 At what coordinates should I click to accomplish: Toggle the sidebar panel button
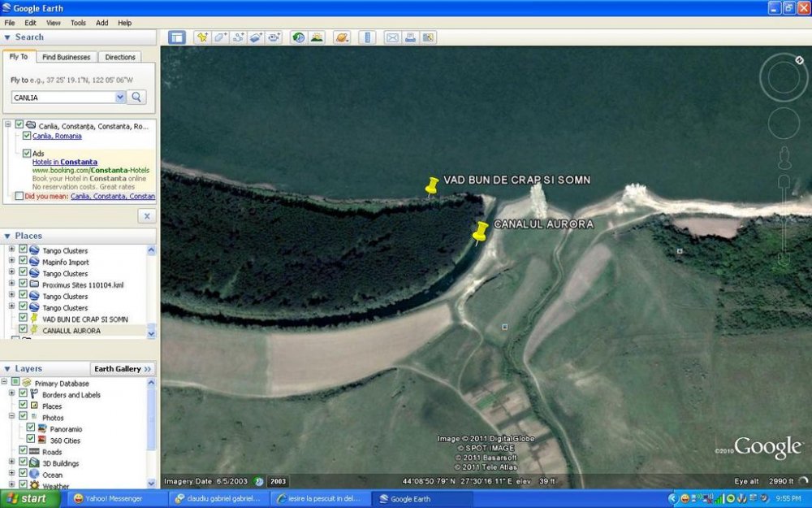(176, 37)
